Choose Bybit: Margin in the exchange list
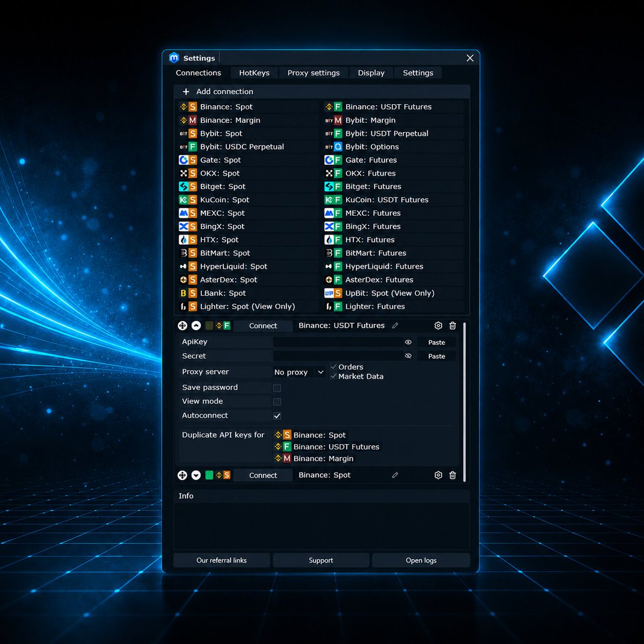 [393, 120]
